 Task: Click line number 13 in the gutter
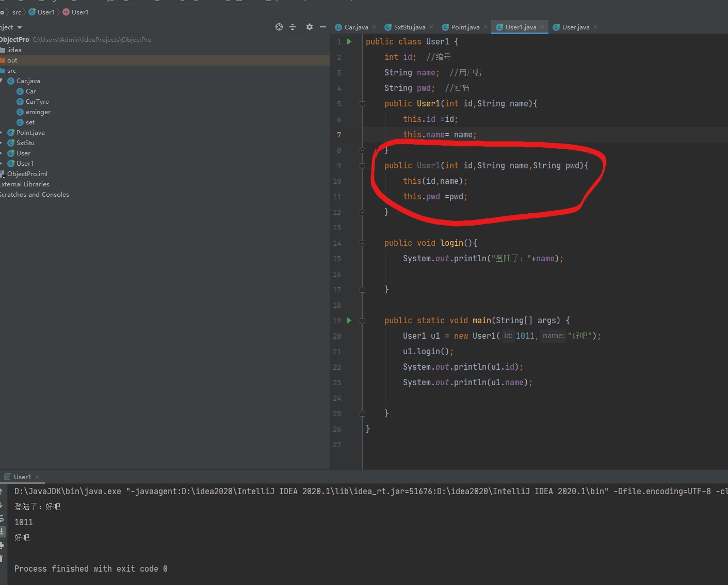[x=337, y=228]
